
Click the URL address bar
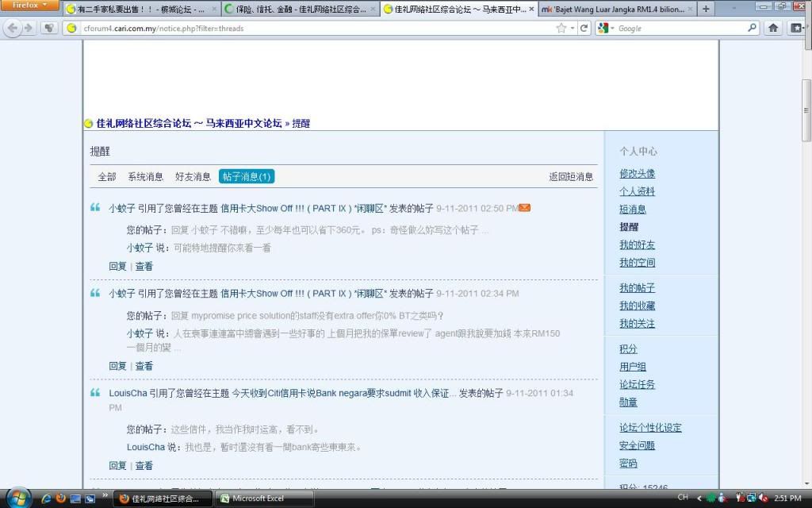[x=317, y=28]
